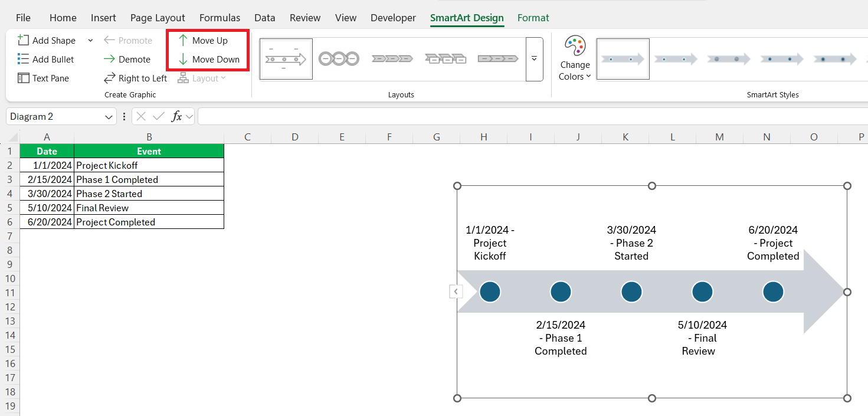Click the first timeline circle for Project Kickoff
Image resolution: width=868 pixels, height=416 pixels.
(490, 291)
